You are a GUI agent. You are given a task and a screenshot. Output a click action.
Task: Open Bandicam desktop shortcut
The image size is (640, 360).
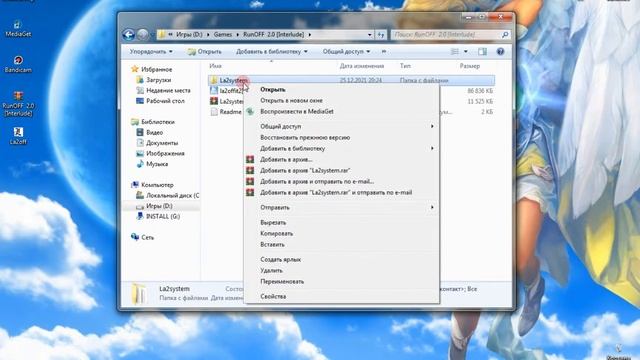[18, 64]
